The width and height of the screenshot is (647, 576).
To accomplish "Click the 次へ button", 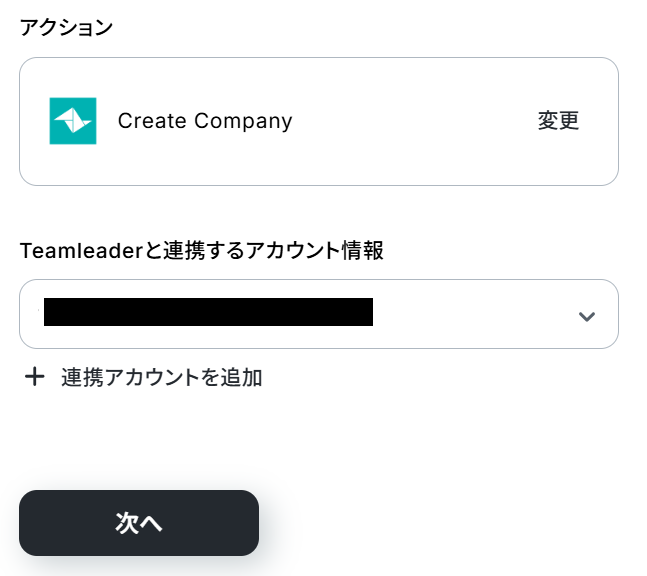I will [x=139, y=523].
